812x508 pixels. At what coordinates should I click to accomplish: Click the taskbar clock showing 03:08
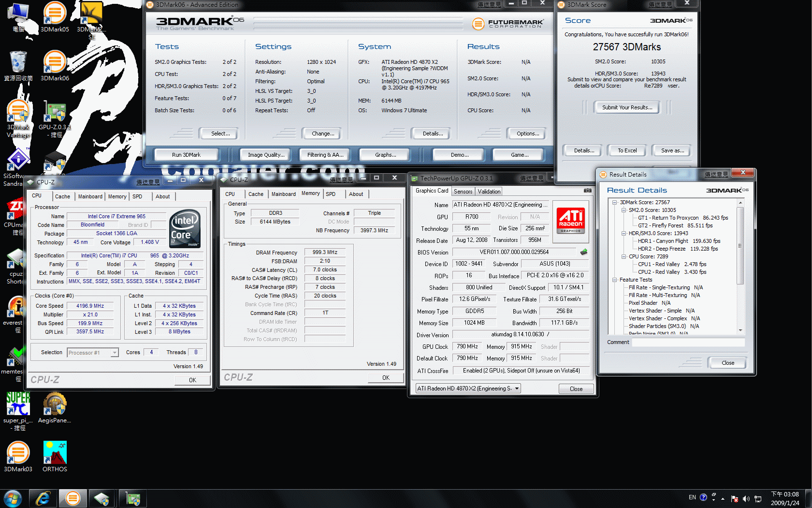[785, 498]
